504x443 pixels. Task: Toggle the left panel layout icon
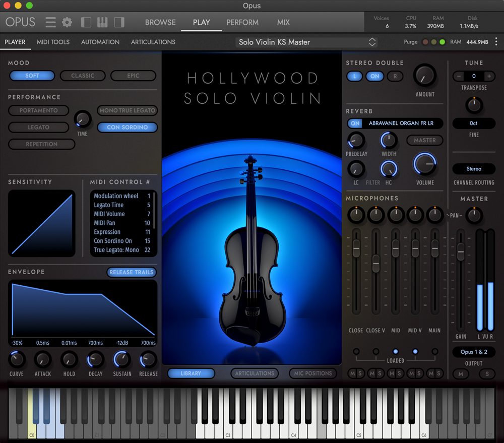click(x=86, y=22)
